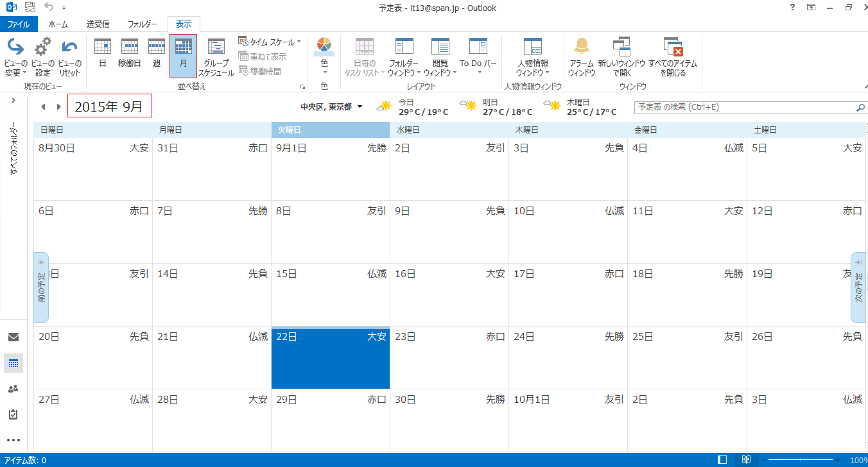Open Tasks from the navigation bar
Viewport: 868px width, 467px height.
(13, 414)
